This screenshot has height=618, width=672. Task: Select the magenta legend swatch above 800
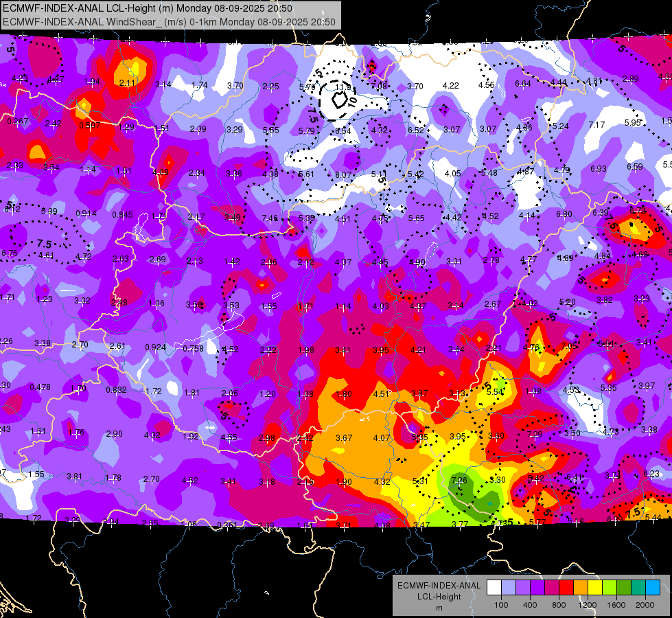[x=552, y=588]
